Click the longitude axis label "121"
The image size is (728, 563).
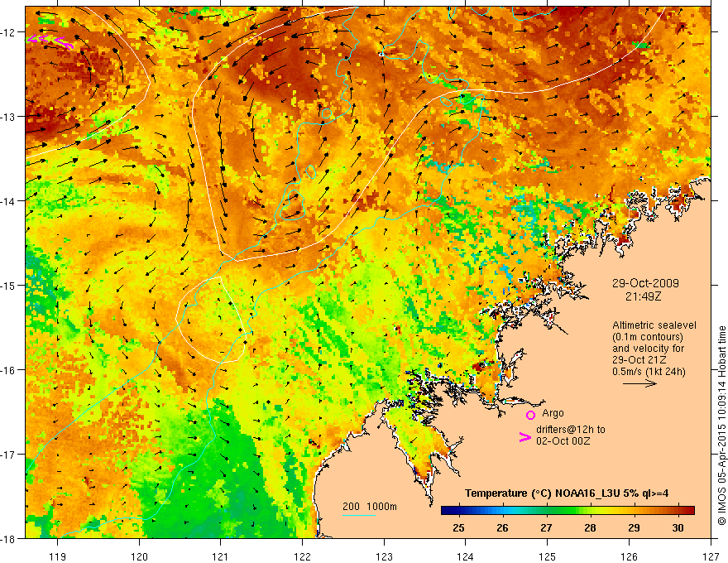click(221, 557)
